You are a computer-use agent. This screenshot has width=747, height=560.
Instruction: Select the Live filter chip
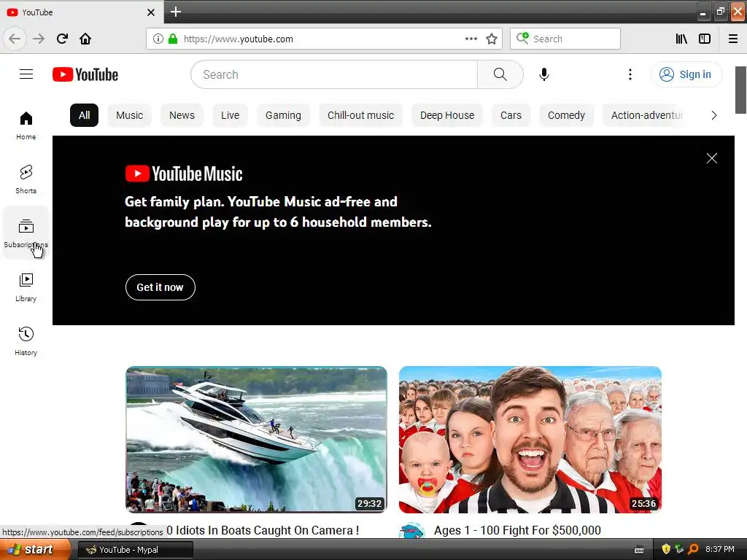tap(230, 115)
